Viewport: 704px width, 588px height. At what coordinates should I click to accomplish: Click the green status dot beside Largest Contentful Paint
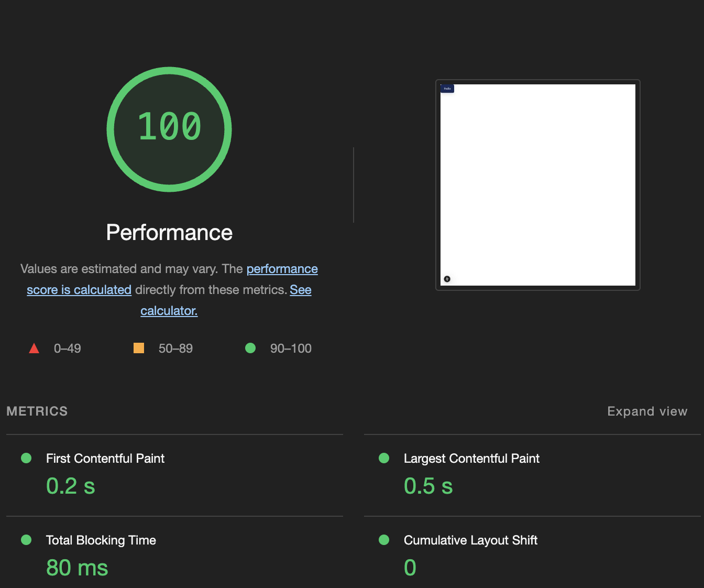tap(384, 458)
